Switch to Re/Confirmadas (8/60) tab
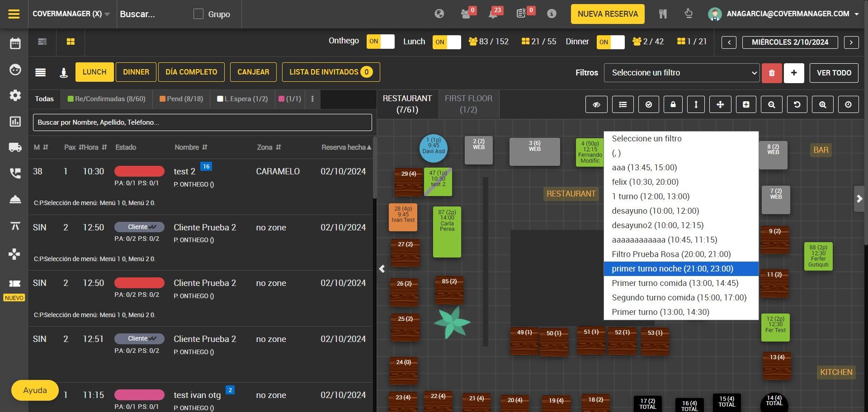This screenshot has height=412, width=868. (107, 99)
